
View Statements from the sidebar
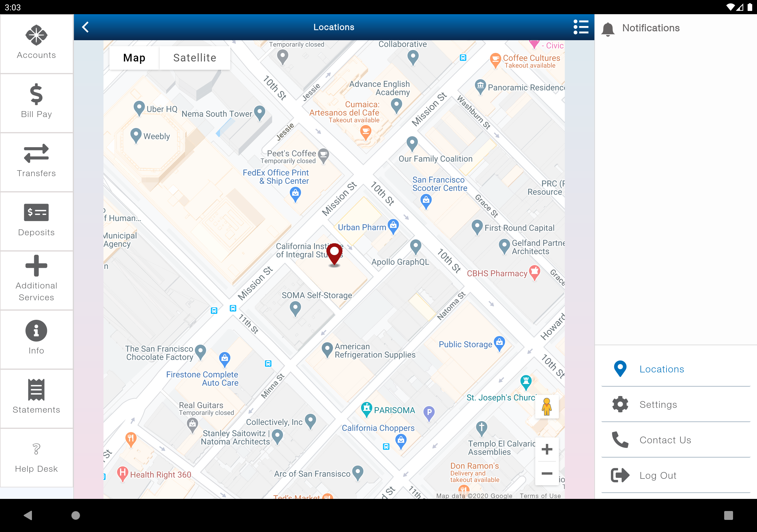(36, 398)
